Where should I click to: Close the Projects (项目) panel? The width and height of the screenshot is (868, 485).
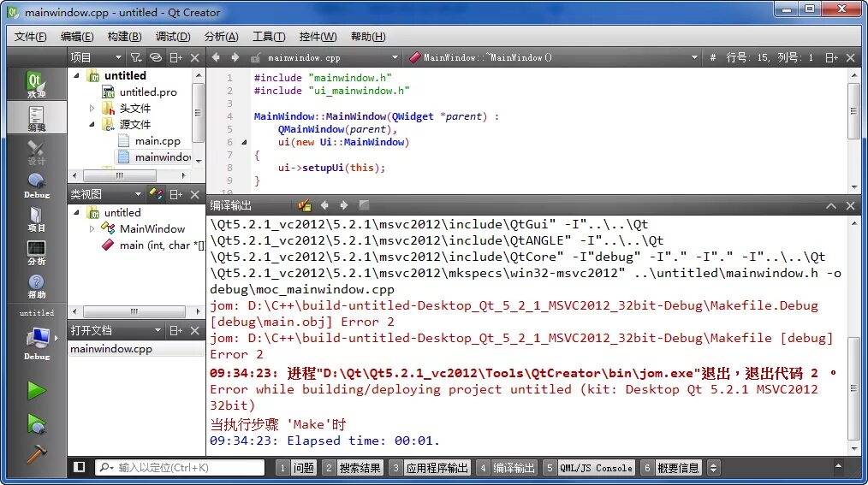click(x=195, y=57)
